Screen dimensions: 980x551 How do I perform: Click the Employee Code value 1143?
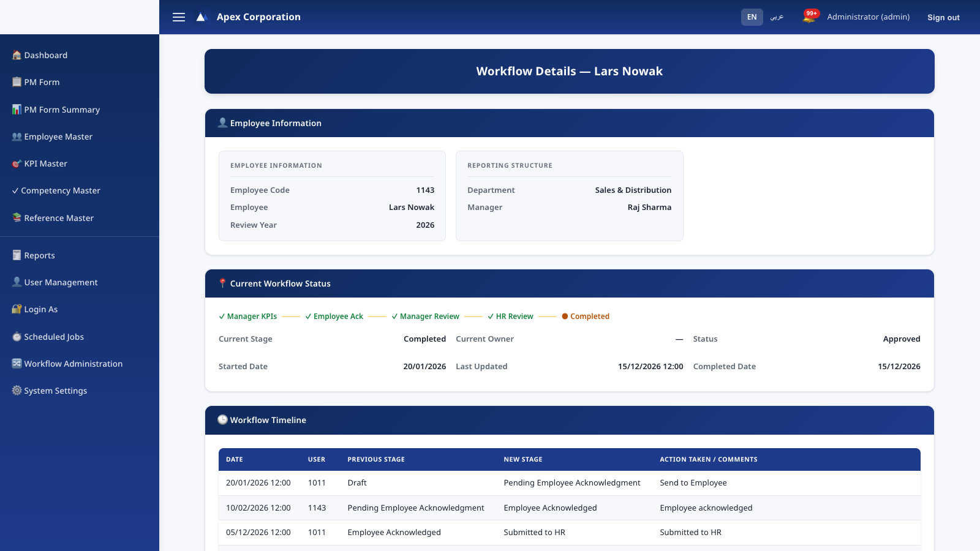click(x=425, y=190)
